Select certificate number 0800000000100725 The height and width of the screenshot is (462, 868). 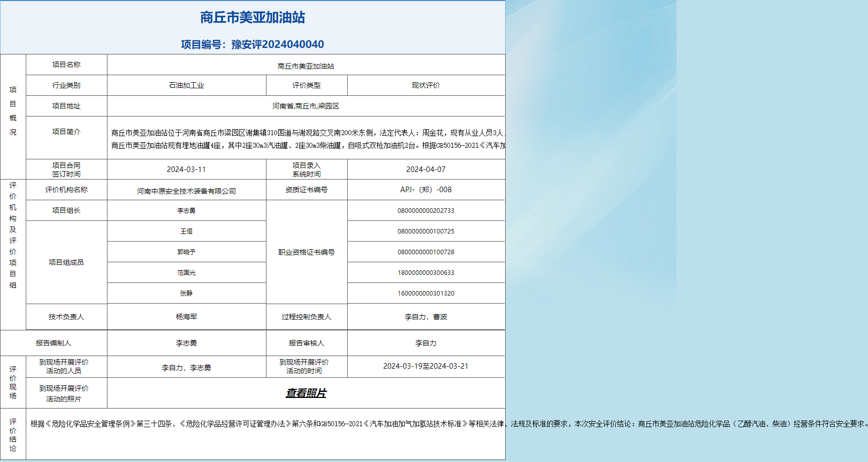tap(426, 232)
